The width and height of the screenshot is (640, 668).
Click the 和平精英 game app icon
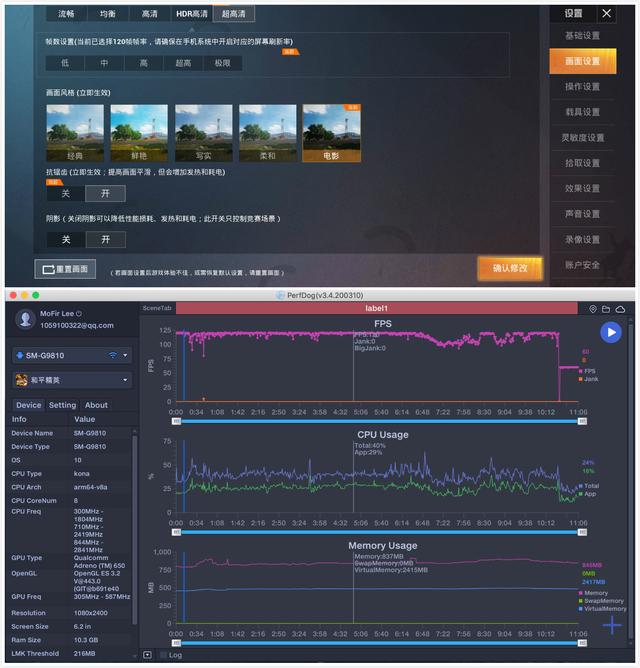(21, 380)
